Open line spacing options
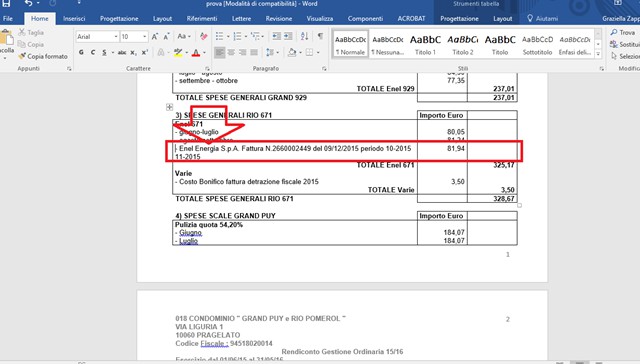640x364 pixels. click(270, 52)
